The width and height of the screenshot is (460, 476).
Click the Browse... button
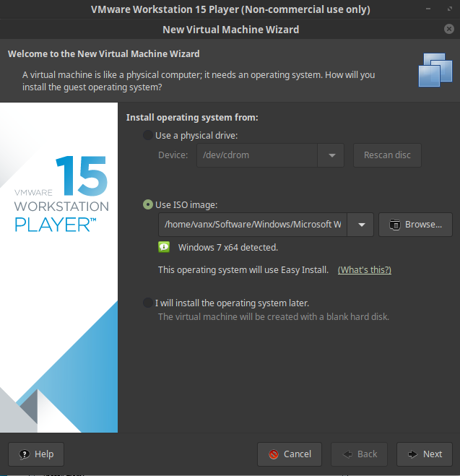[x=415, y=225]
